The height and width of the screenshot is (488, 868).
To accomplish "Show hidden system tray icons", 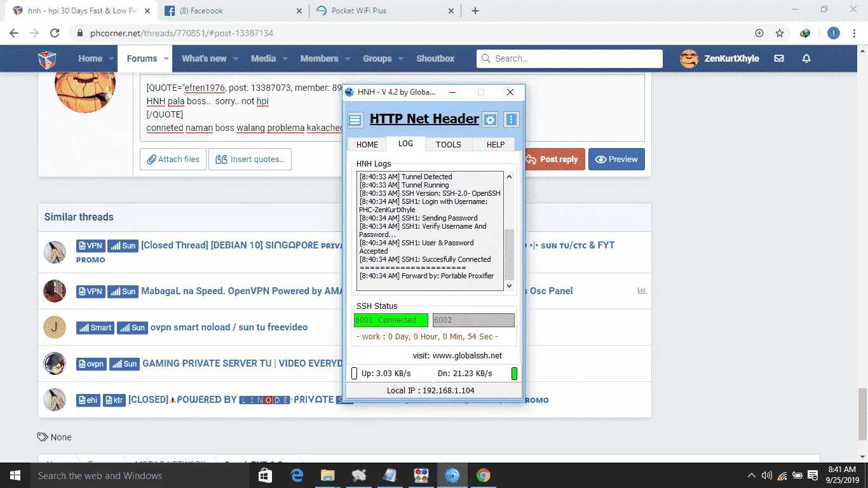I will coord(752,475).
